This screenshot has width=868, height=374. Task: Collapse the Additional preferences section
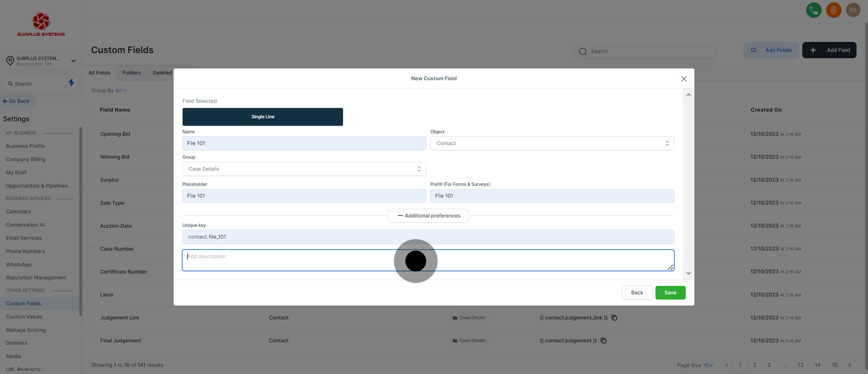pyautogui.click(x=428, y=216)
